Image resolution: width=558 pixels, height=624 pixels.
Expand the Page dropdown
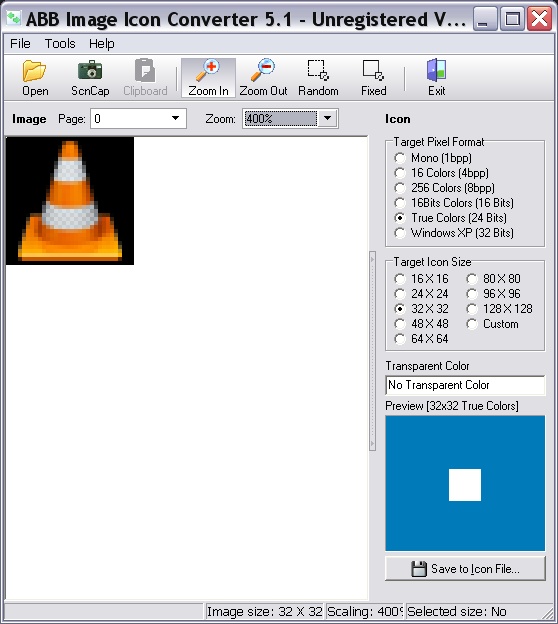175,118
